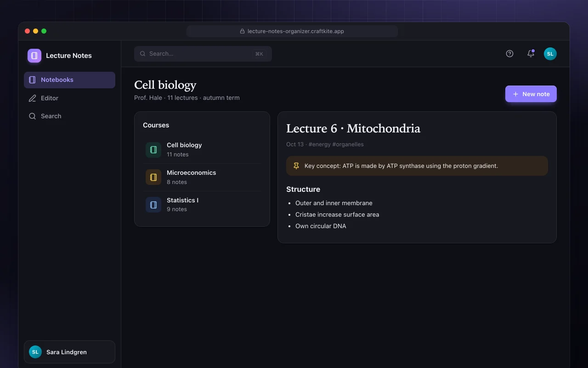Click the Lecture Notes app logo icon
This screenshot has height=368, width=588.
coord(34,56)
